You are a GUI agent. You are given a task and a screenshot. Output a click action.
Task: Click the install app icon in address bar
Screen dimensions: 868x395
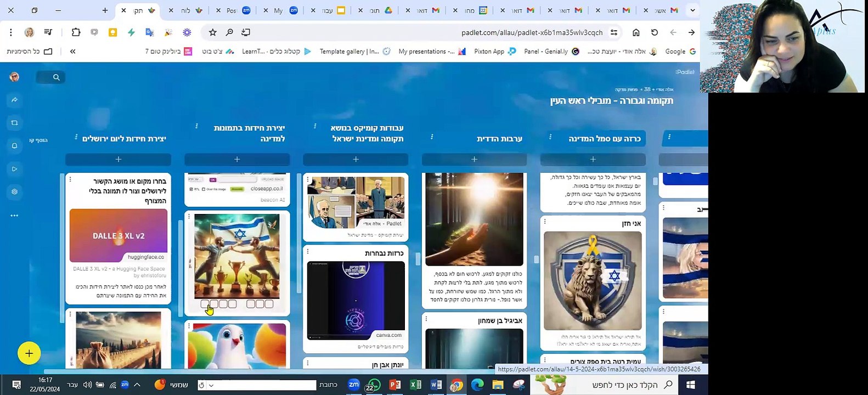246,32
